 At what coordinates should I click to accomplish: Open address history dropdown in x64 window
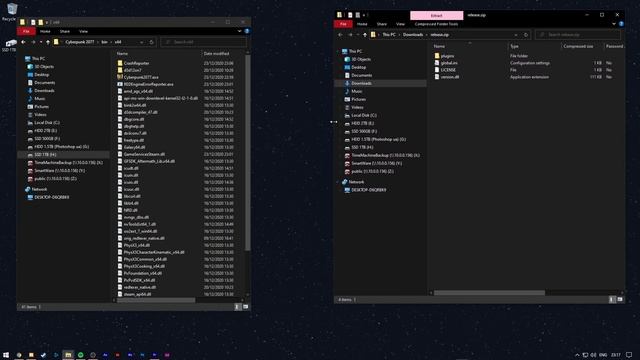(x=142, y=42)
